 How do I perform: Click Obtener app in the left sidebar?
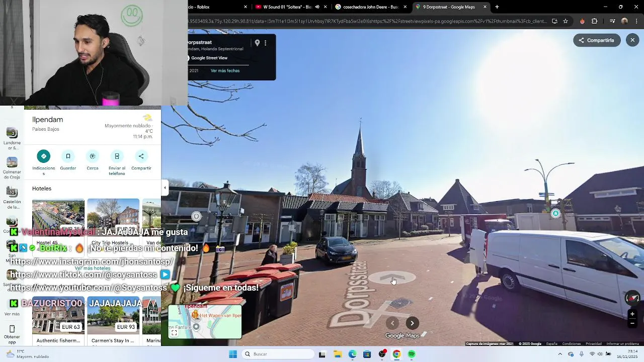point(12,334)
